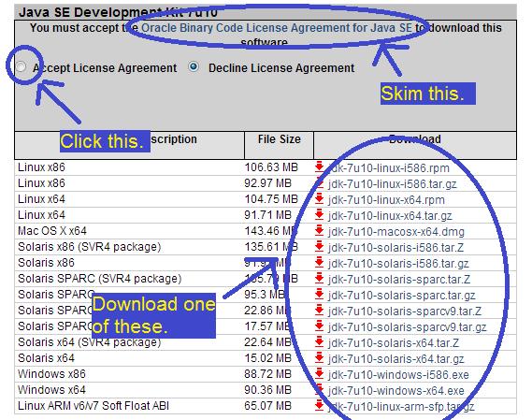The height and width of the screenshot is (420, 532).
Task: Click Linux ARM v6/v7 Soft Float ABI description
Action: pos(93,406)
